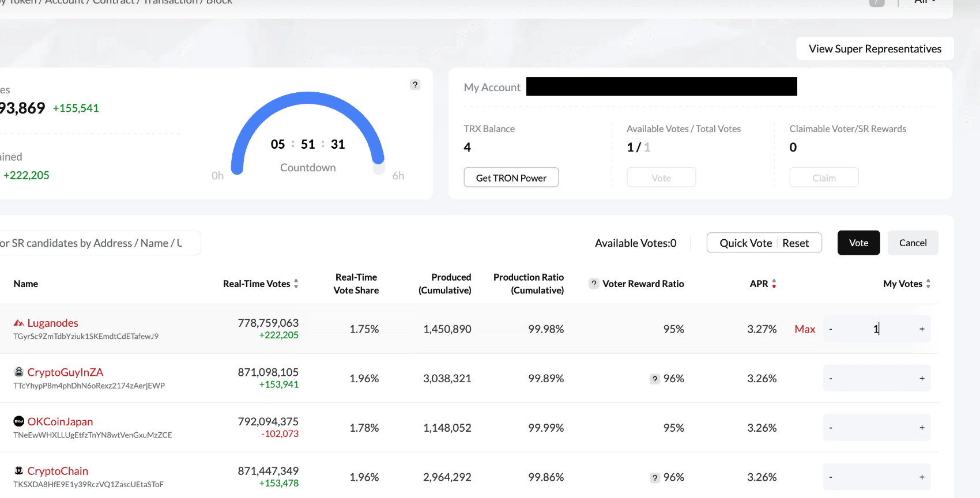This screenshot has width=980, height=498.
Task: Open the CryptoChain candidate link
Action: click(x=58, y=471)
